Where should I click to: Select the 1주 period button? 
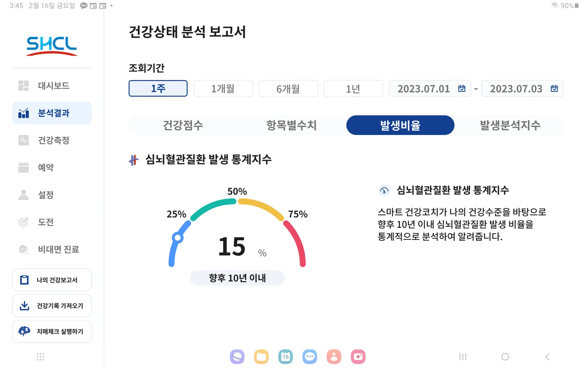[x=158, y=89]
